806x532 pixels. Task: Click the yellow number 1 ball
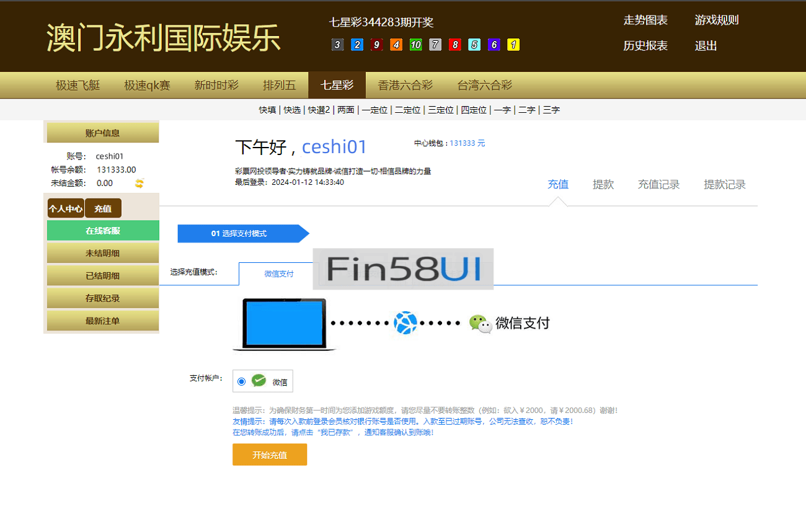click(513, 45)
